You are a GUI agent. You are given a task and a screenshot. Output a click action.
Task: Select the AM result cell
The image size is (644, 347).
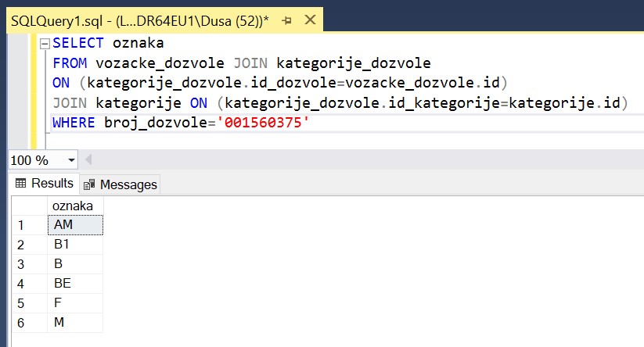click(x=75, y=225)
